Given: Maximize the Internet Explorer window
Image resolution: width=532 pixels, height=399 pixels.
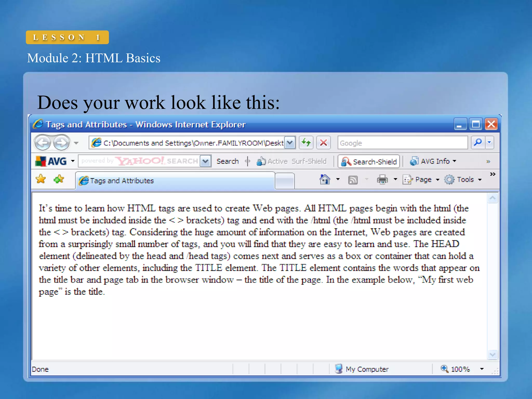Looking at the screenshot, I should (x=476, y=124).
